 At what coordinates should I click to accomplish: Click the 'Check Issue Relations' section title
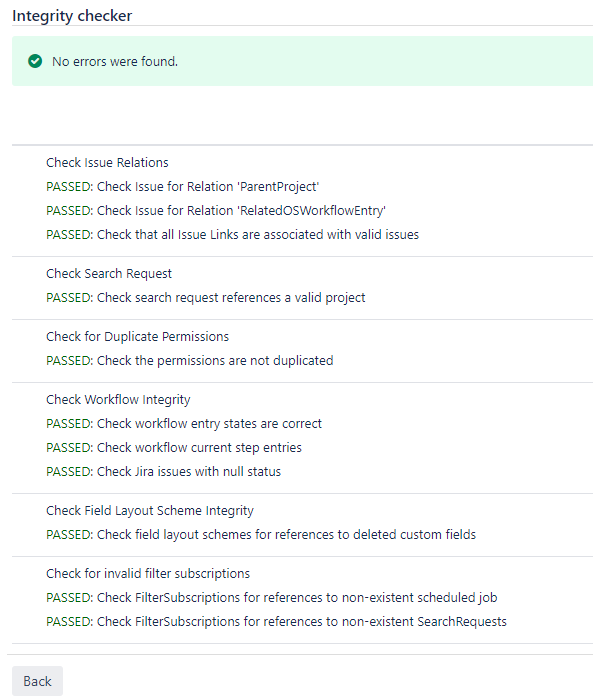click(107, 162)
